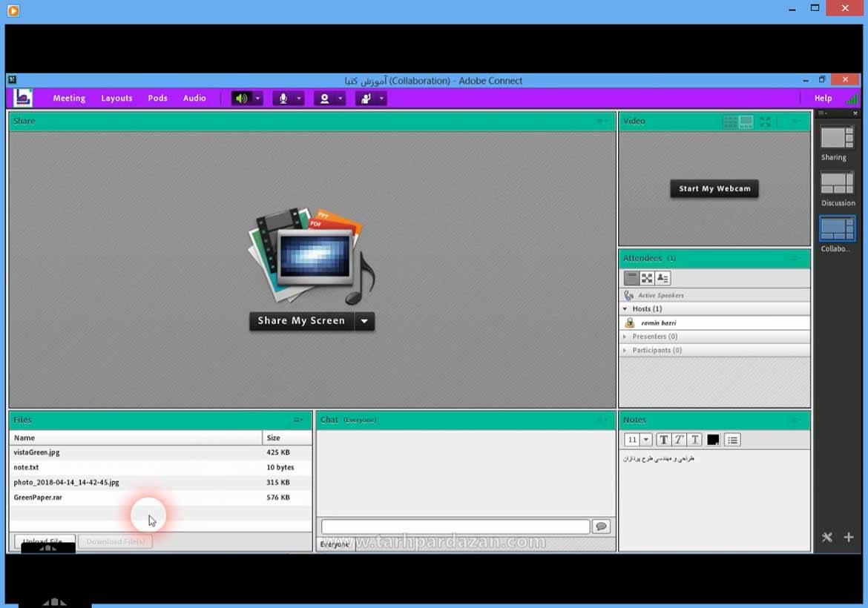
Task: Mute the speaker audio icon
Action: point(241,99)
